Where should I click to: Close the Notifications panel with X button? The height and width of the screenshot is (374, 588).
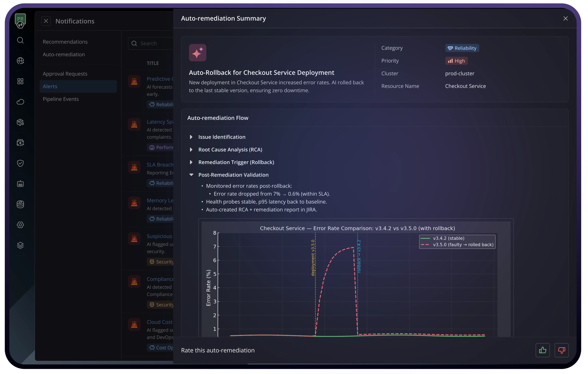pos(46,21)
